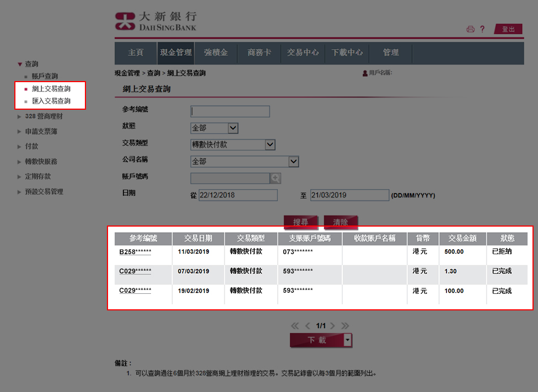The width and height of the screenshot is (538, 392).
Task: Go to next page with the arrow icon
Action: coord(334,326)
